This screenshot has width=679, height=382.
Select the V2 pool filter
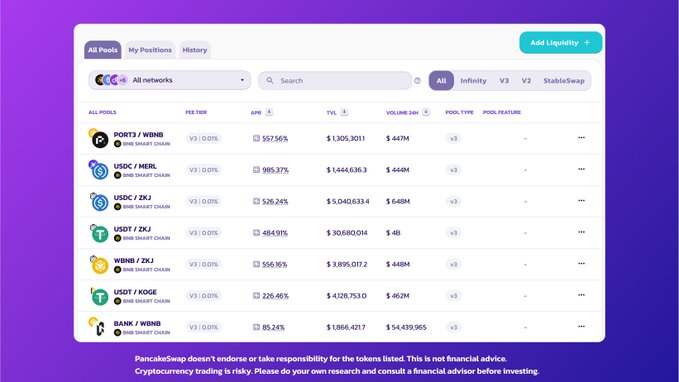[x=526, y=81]
